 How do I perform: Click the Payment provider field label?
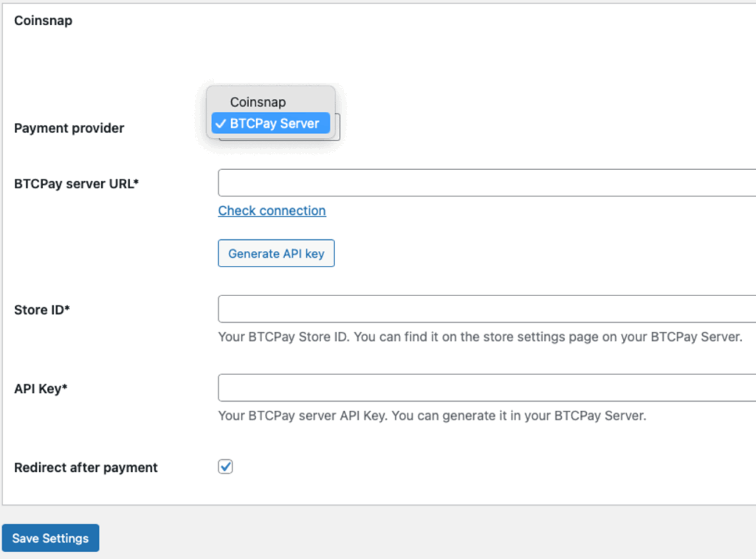click(69, 128)
